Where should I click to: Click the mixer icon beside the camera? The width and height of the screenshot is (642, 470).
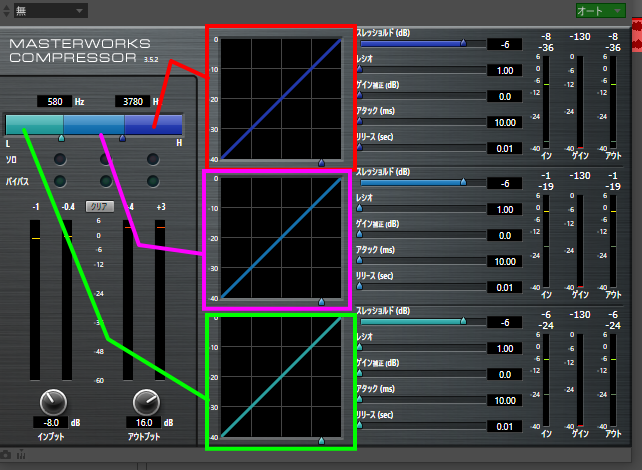coord(21,454)
